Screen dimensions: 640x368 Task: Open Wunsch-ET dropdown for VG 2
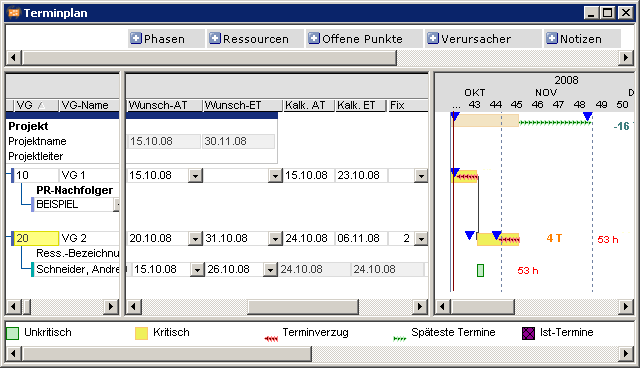coord(276,239)
